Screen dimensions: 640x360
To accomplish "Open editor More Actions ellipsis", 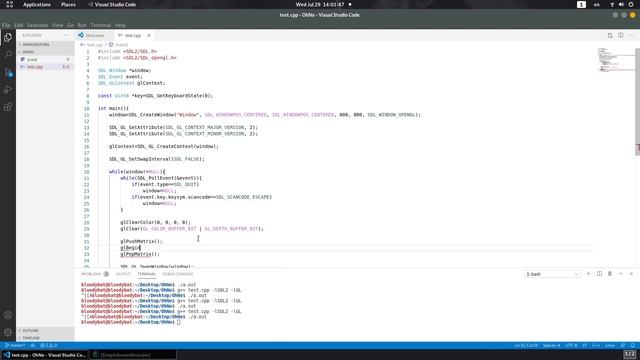I will (x=631, y=36).
